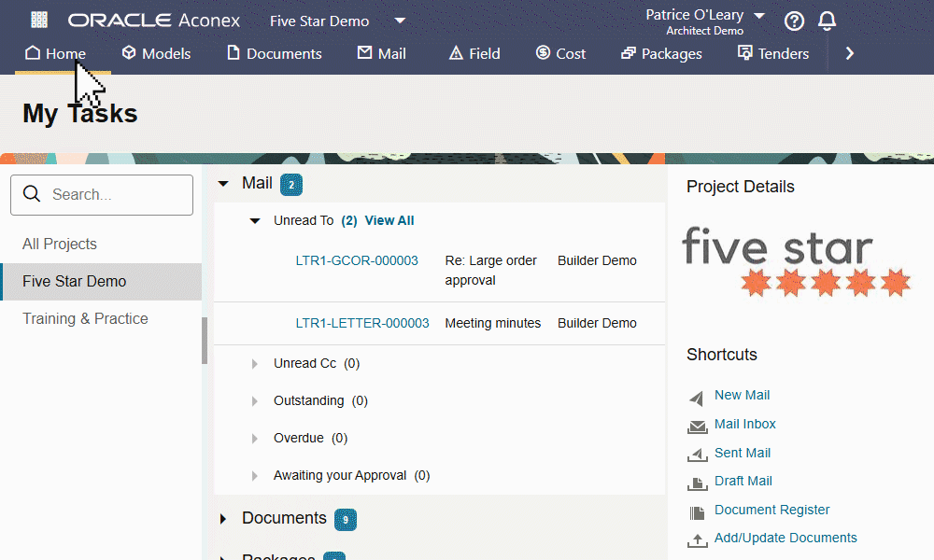The height and width of the screenshot is (560, 934).
Task: Click the Add/Update Documents upload icon
Action: pos(697,540)
